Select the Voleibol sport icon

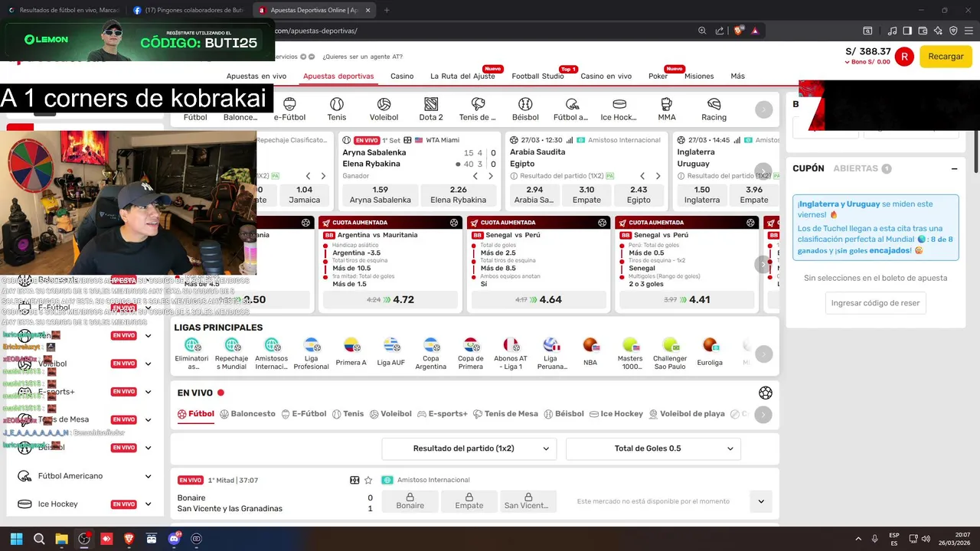(x=384, y=109)
